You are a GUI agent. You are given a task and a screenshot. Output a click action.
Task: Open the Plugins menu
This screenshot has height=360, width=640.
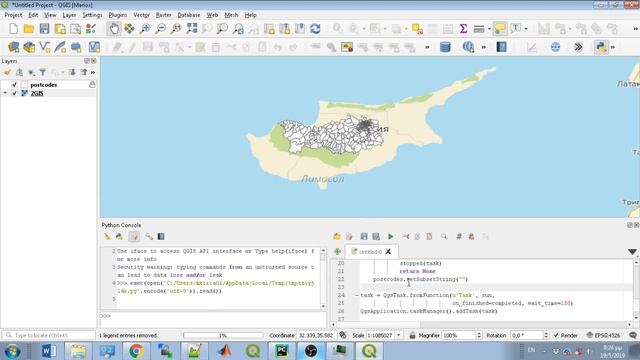tap(118, 15)
